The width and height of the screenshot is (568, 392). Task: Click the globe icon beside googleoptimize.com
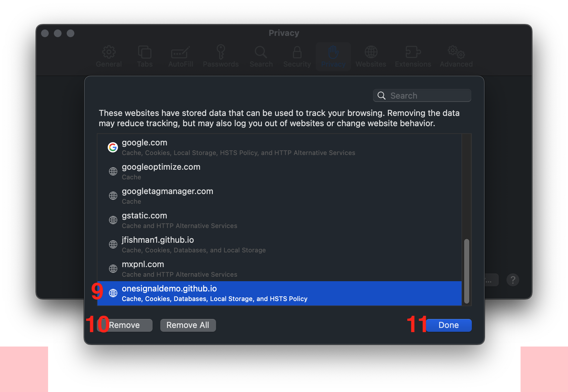(113, 171)
